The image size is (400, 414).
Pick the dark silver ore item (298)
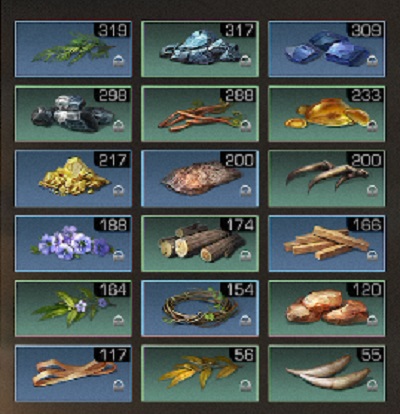point(73,114)
